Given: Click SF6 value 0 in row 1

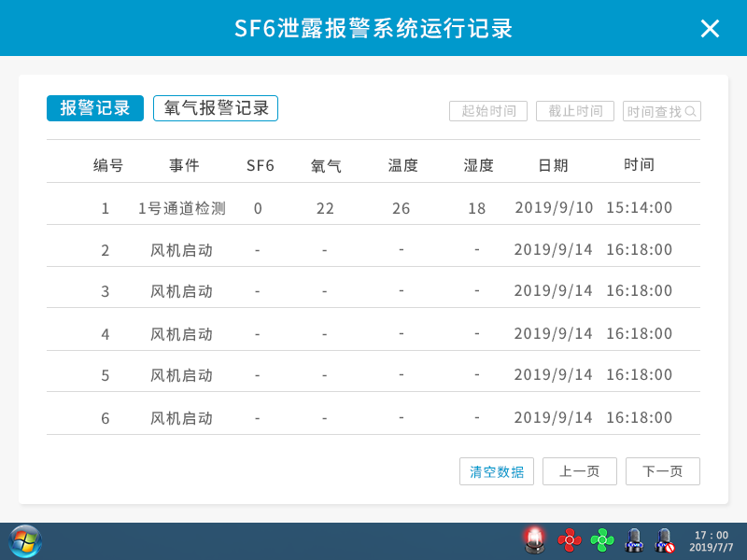Looking at the screenshot, I should (258, 208).
